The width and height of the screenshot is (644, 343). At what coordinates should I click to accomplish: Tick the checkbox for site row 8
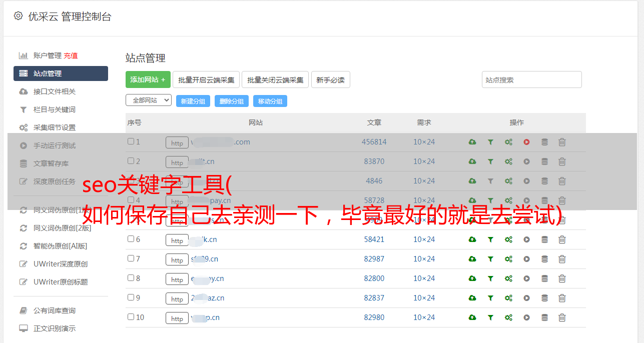[131, 278]
